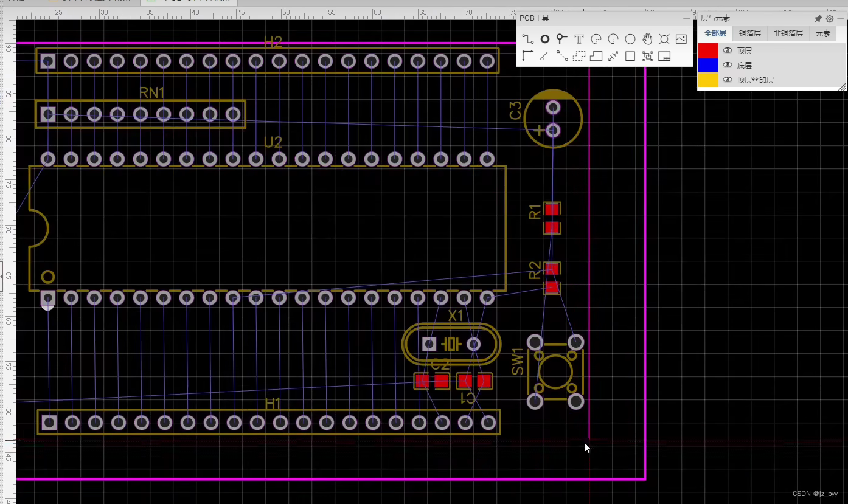Click the blue 底层 color swatch

(707, 65)
